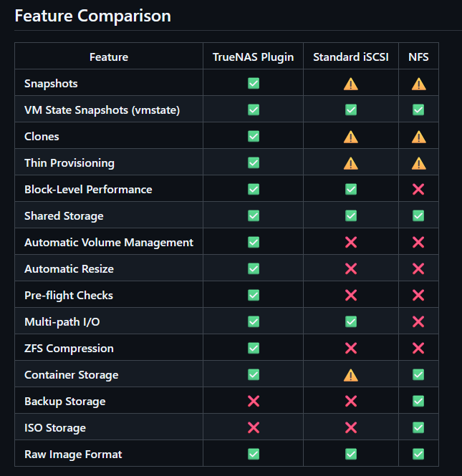Select the Automatic Volume Management label
Viewport: 462px width, 476px height.
(x=109, y=242)
